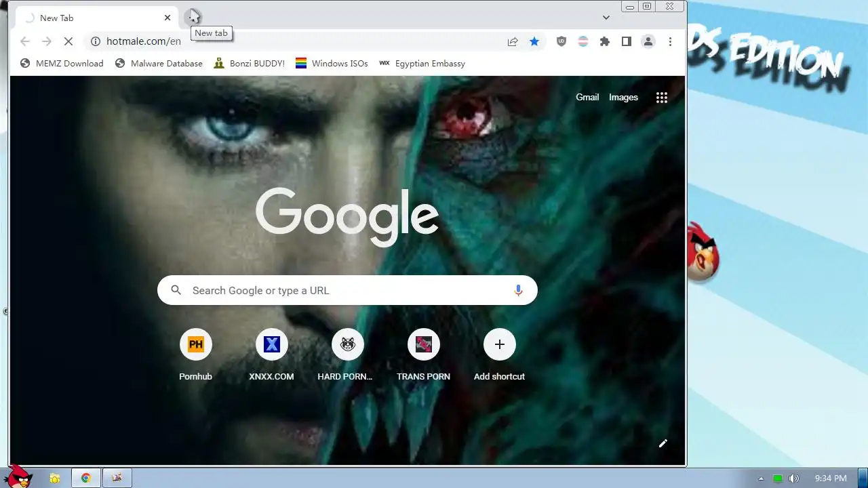This screenshot has width=868, height=488.
Task: Start voice search with the microphone
Action: tap(518, 290)
